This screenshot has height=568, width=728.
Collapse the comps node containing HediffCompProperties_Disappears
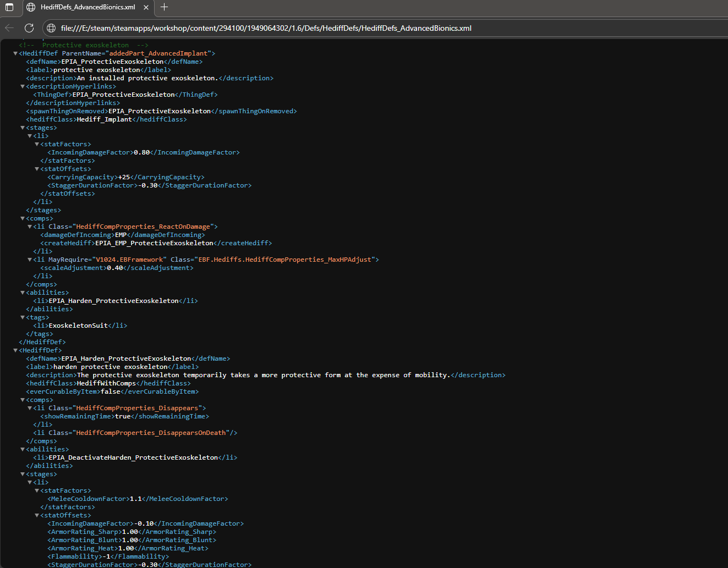point(23,400)
